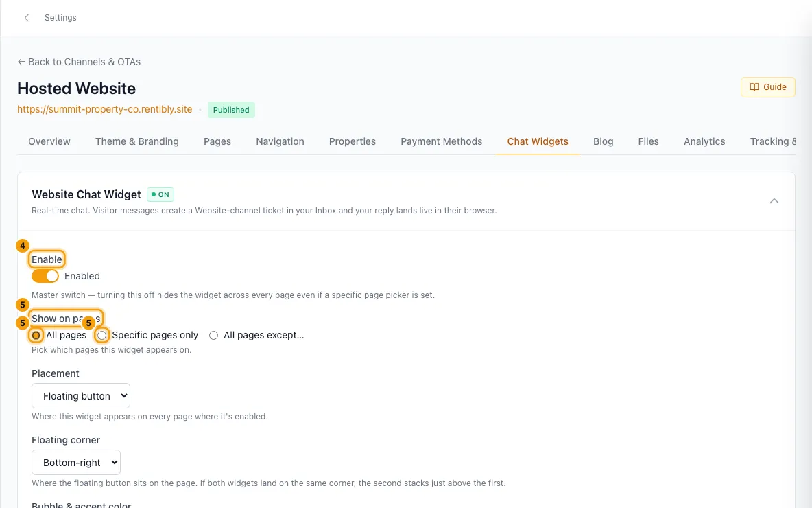Screen dimensions: 812x508
Task: Click the Floating corner label
Action: tap(66, 440)
